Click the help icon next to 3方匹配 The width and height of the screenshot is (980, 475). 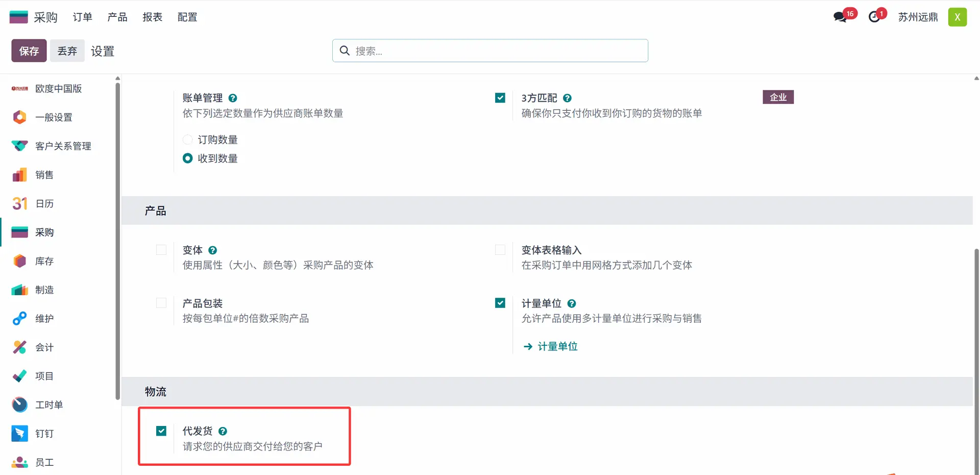point(567,98)
